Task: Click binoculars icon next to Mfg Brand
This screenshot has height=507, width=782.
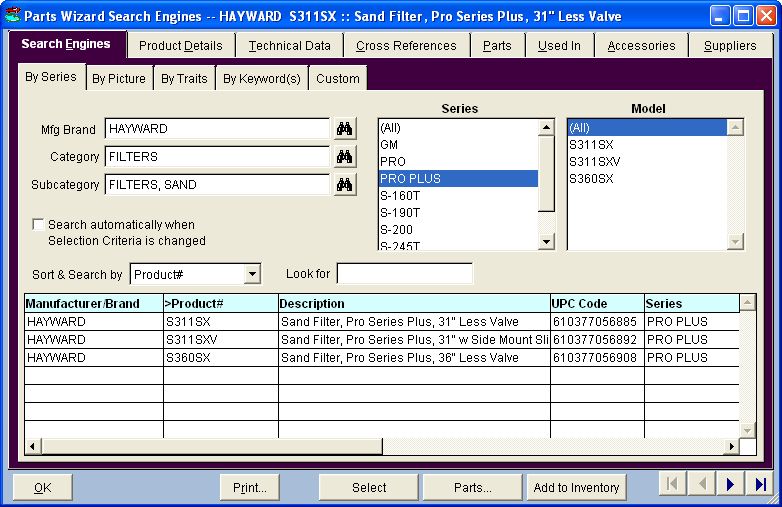Action: pos(344,129)
